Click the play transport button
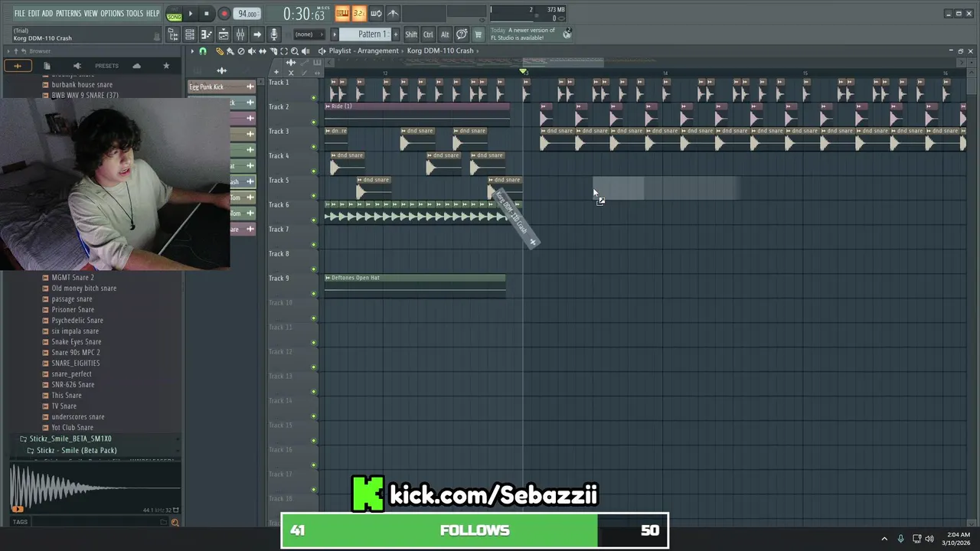This screenshot has height=551, width=980. click(191, 14)
